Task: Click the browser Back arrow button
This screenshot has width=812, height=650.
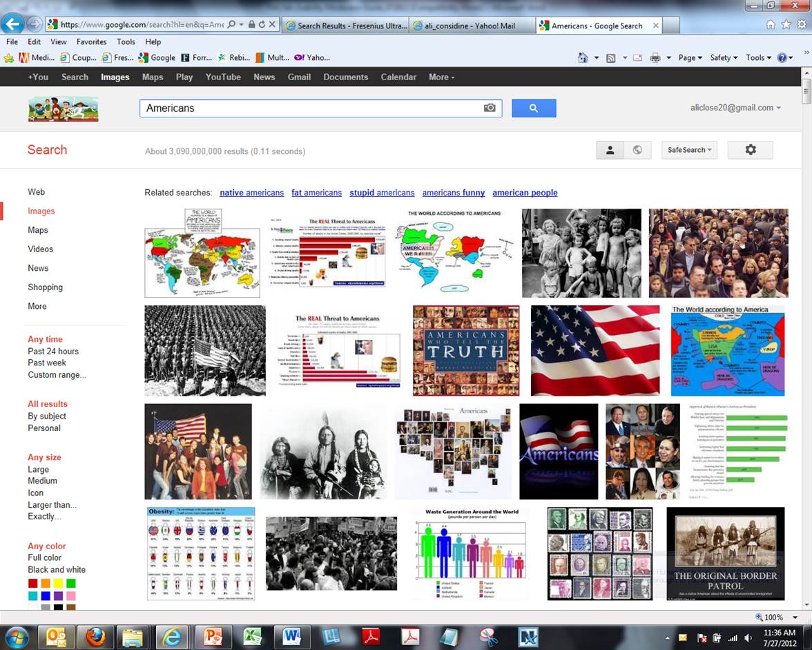Action: (12, 24)
